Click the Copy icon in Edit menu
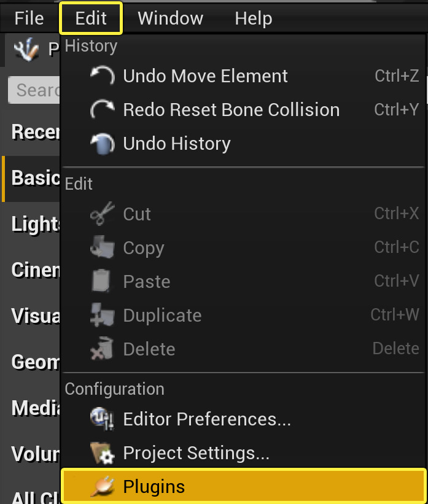 102,247
